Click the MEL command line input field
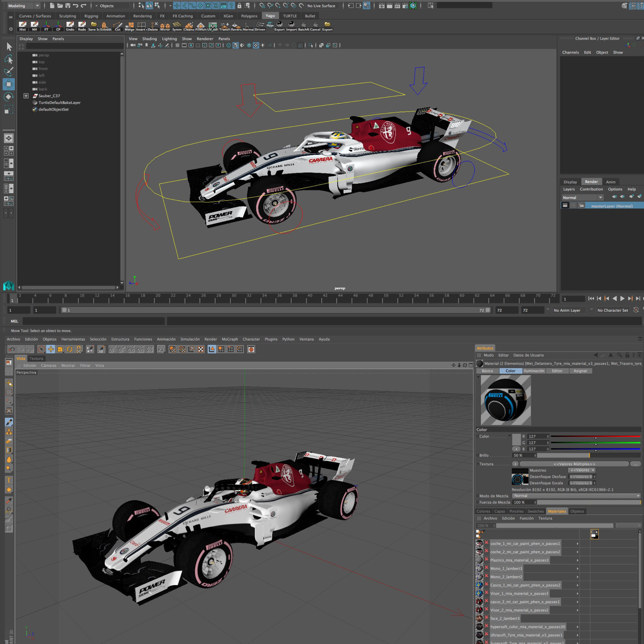This screenshot has height=644, width=644. [94, 321]
